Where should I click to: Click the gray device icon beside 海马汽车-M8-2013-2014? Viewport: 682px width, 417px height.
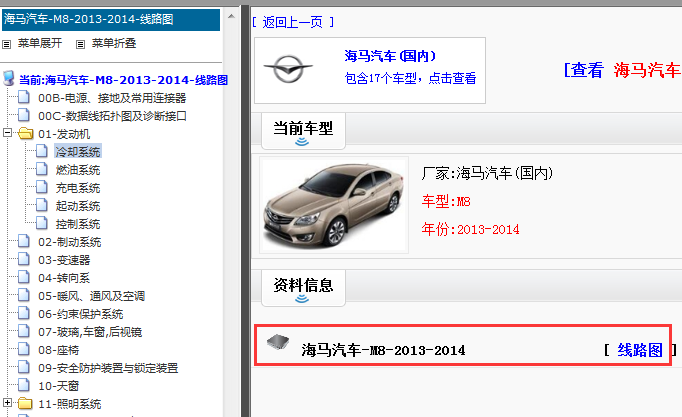coord(278,343)
